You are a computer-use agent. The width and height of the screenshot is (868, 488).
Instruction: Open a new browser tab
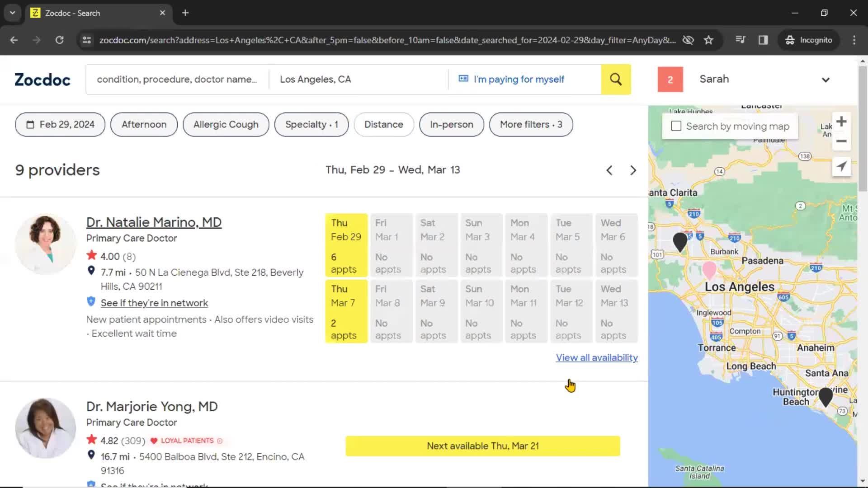185,13
